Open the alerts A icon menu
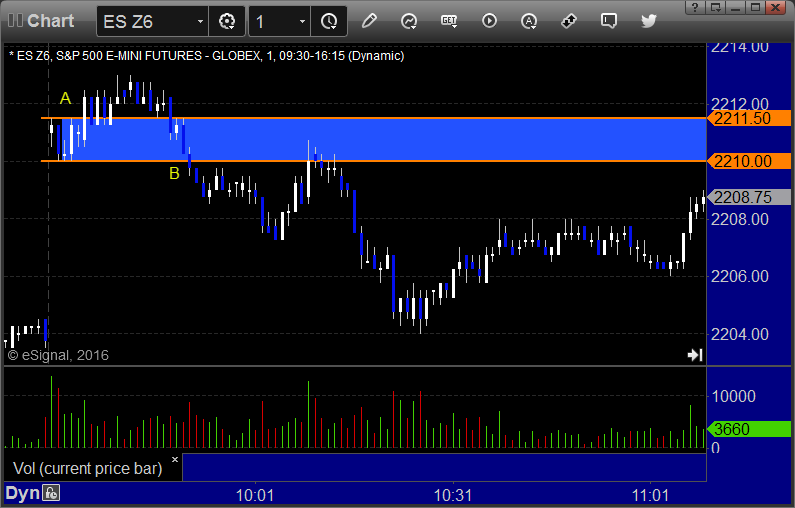 529,21
